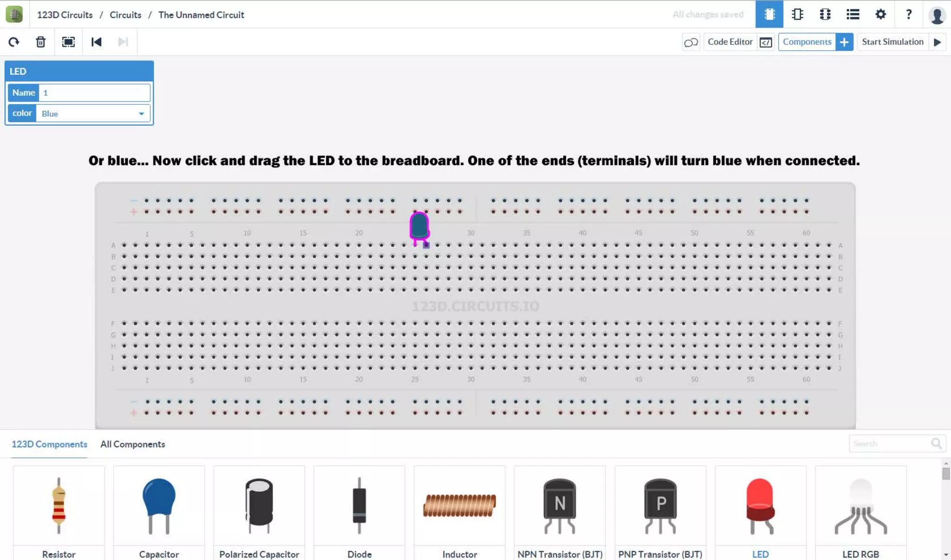Click the help question mark icon
Image resolution: width=951 pixels, height=560 pixels.
tap(908, 14)
